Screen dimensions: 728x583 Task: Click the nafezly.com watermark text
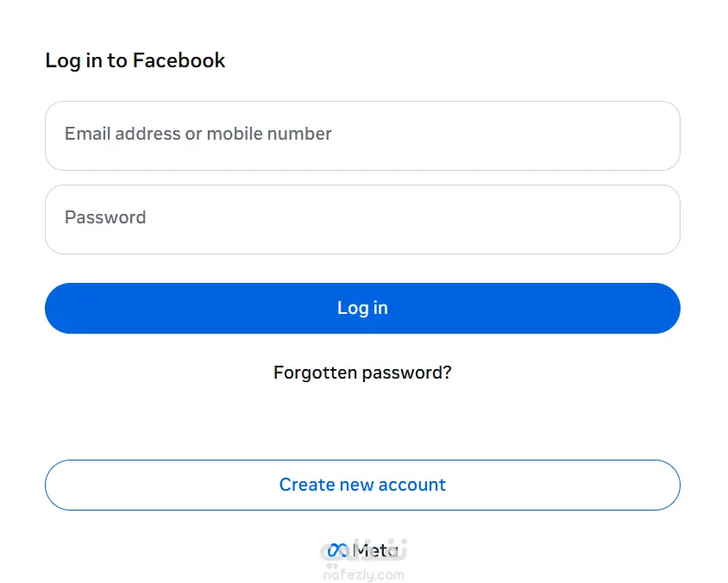pos(362,574)
